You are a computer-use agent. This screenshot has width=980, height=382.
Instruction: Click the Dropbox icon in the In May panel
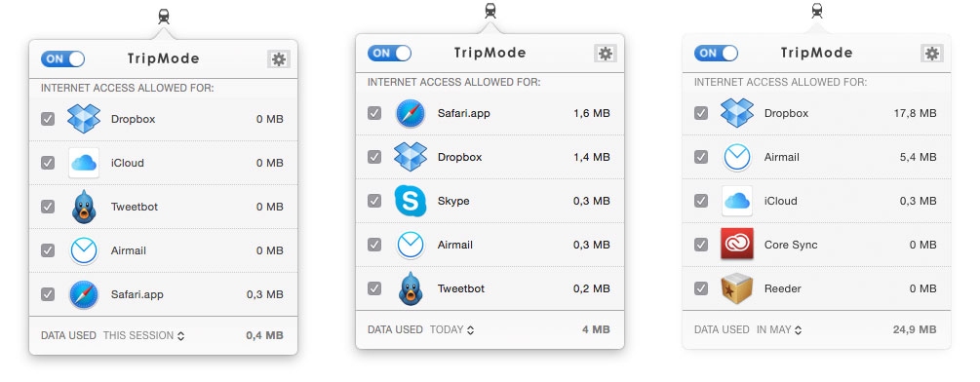(737, 113)
